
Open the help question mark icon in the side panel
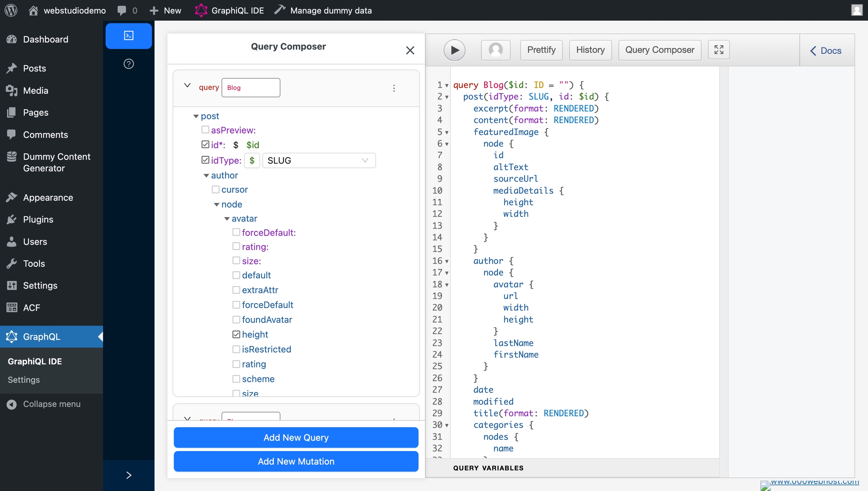coord(128,64)
